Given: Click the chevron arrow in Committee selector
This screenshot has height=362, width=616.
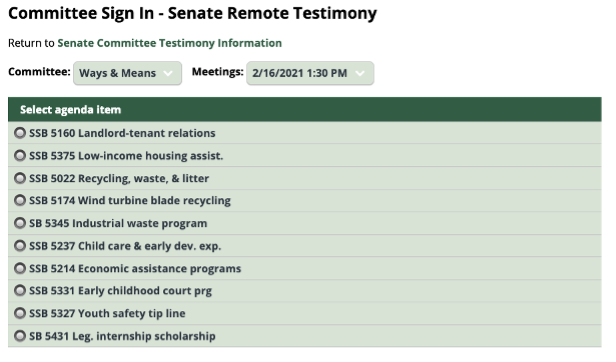Looking at the screenshot, I should click(168, 73).
